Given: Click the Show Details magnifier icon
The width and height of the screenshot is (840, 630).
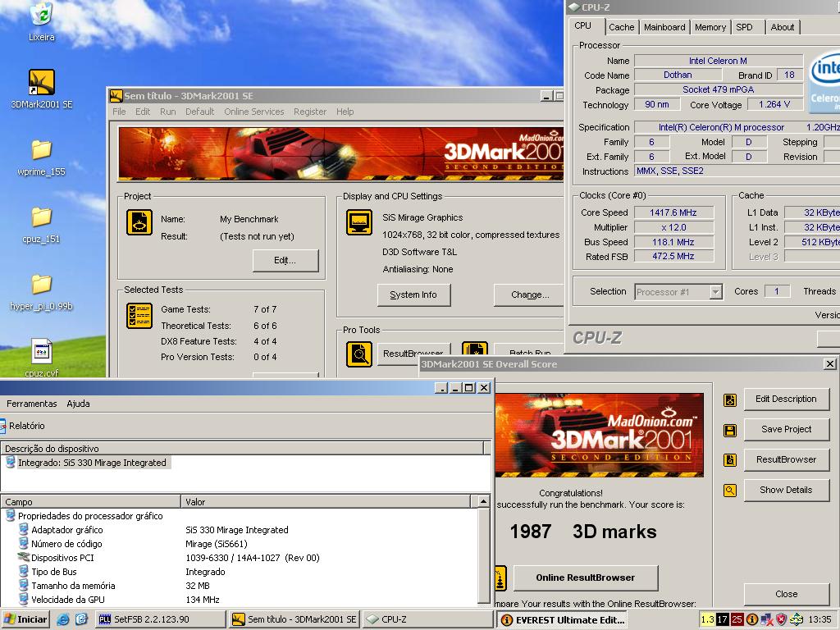Looking at the screenshot, I should [x=730, y=491].
